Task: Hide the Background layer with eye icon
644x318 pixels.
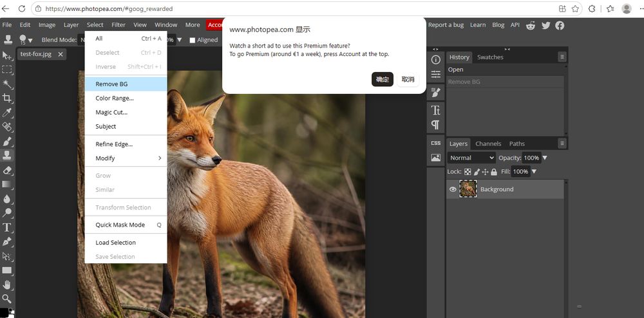Action: click(x=453, y=189)
